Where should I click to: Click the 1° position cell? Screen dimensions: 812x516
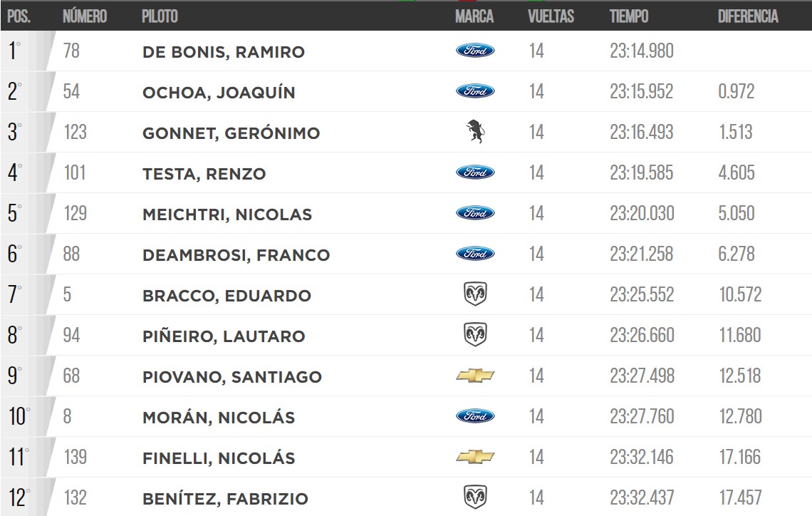click(14, 51)
